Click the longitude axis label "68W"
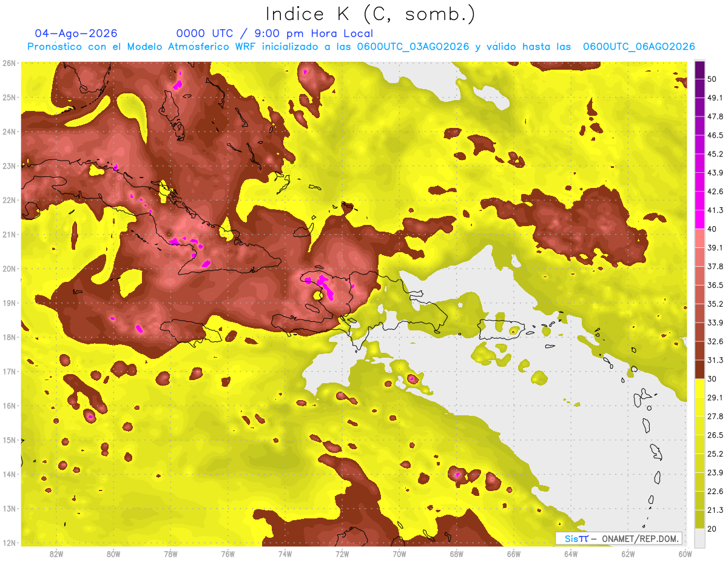 pyautogui.click(x=457, y=554)
